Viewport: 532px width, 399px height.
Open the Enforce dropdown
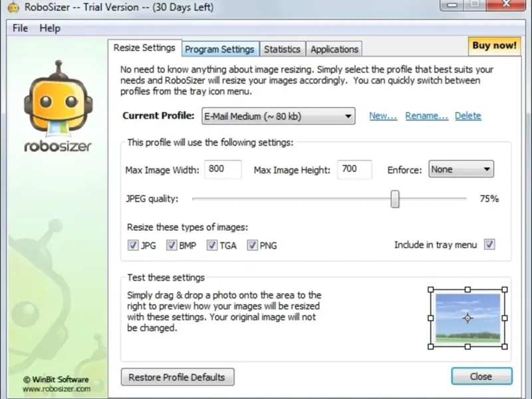click(461, 169)
